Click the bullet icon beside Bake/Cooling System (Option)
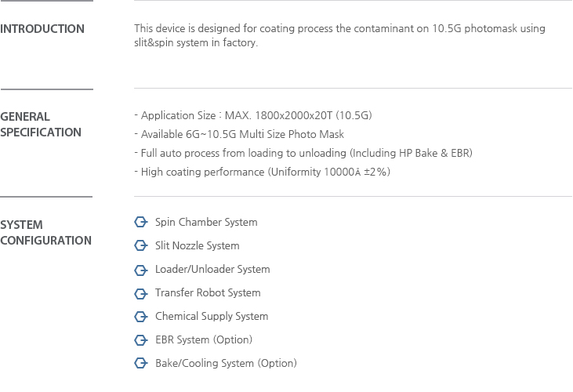The image size is (573, 392). (x=140, y=363)
